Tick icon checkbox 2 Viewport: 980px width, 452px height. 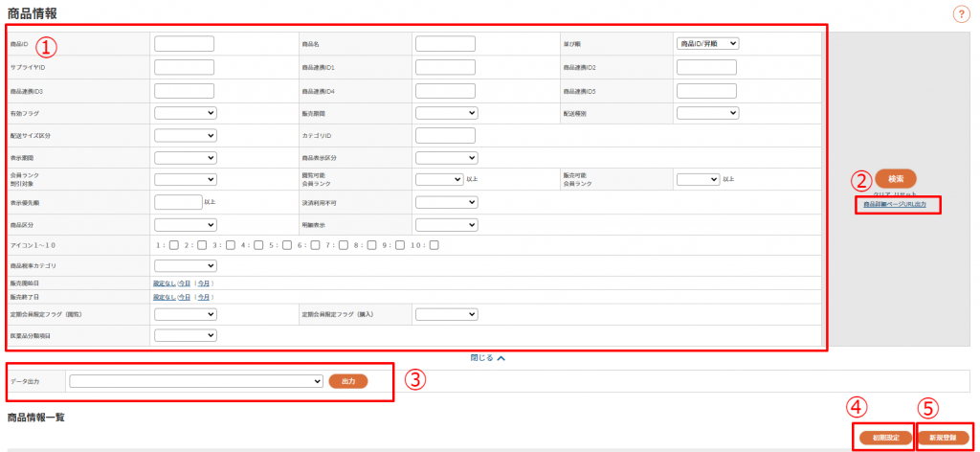(x=203, y=245)
